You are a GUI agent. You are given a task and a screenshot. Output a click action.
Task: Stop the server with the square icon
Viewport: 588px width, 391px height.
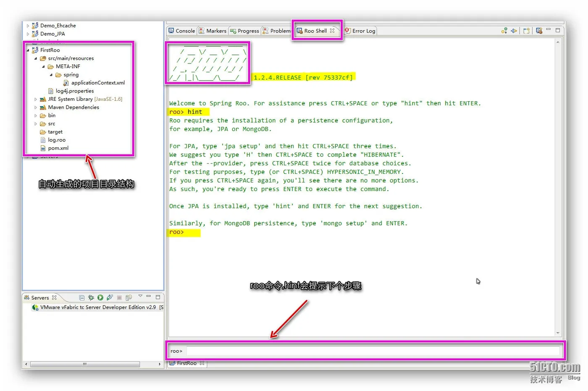tap(119, 298)
